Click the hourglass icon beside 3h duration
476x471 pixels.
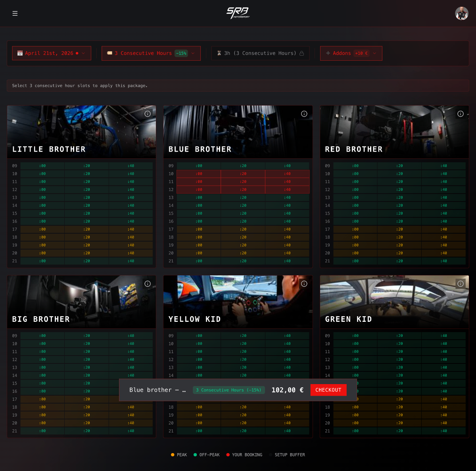[x=219, y=53]
